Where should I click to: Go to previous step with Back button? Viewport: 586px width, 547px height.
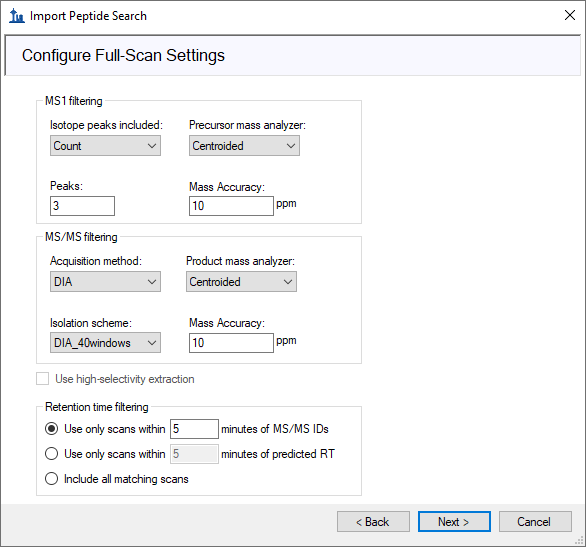coord(373,522)
